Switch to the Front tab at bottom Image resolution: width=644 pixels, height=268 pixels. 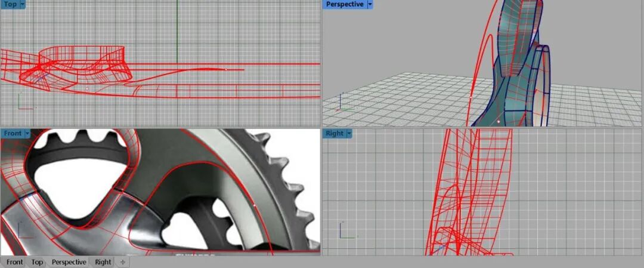click(x=15, y=262)
